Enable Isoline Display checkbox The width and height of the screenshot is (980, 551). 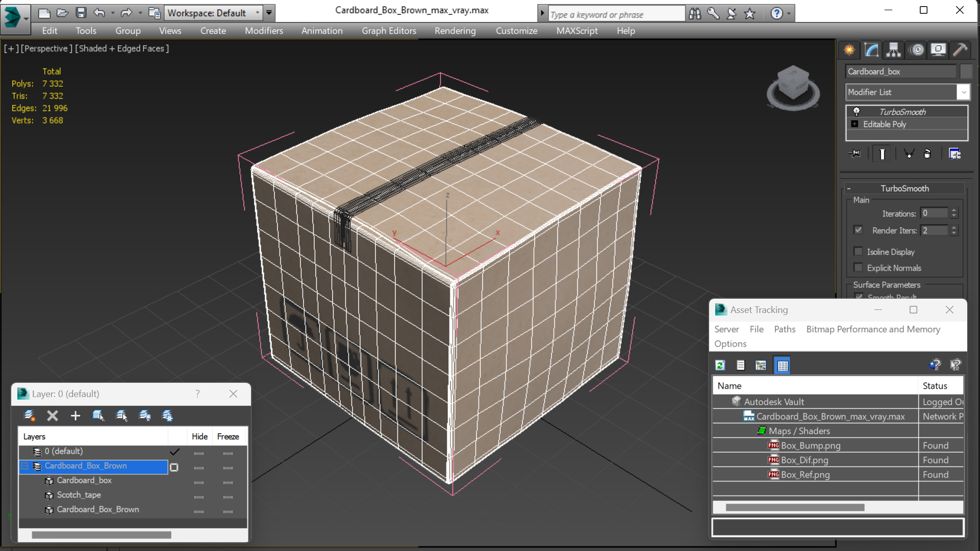click(859, 252)
